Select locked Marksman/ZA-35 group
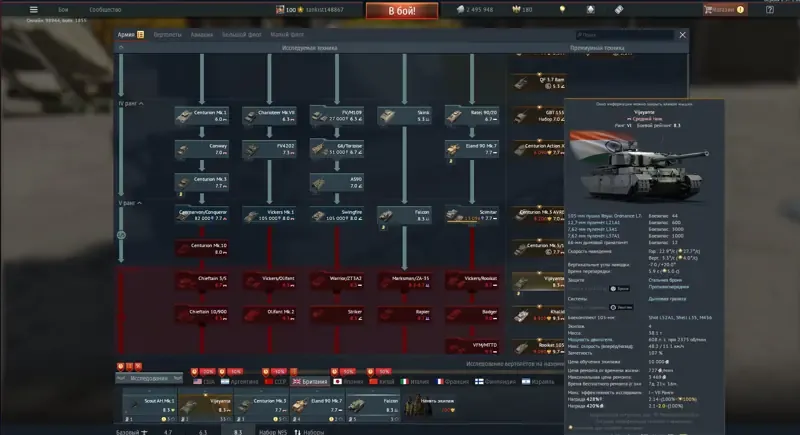The height and width of the screenshot is (435, 800). coord(404,282)
